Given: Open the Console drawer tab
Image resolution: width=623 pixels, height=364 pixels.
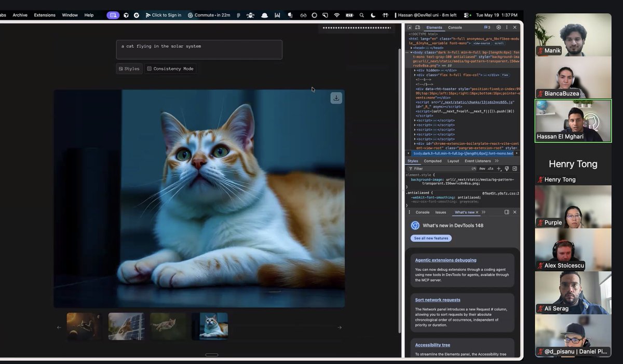Looking at the screenshot, I should [x=423, y=212].
